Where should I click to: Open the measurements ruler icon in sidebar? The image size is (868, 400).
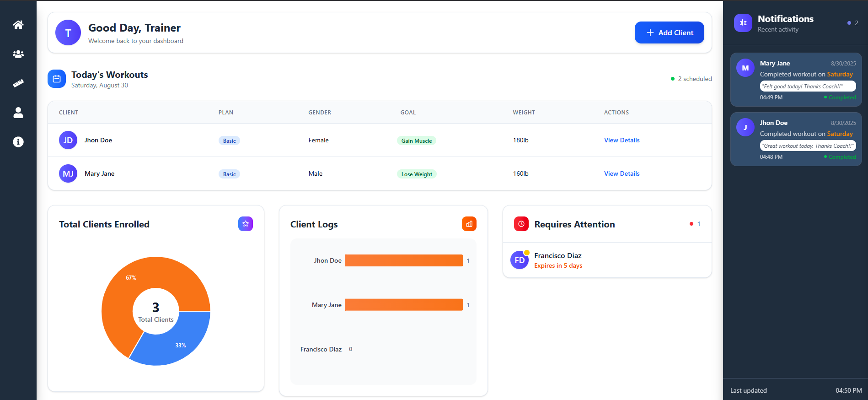pos(18,83)
